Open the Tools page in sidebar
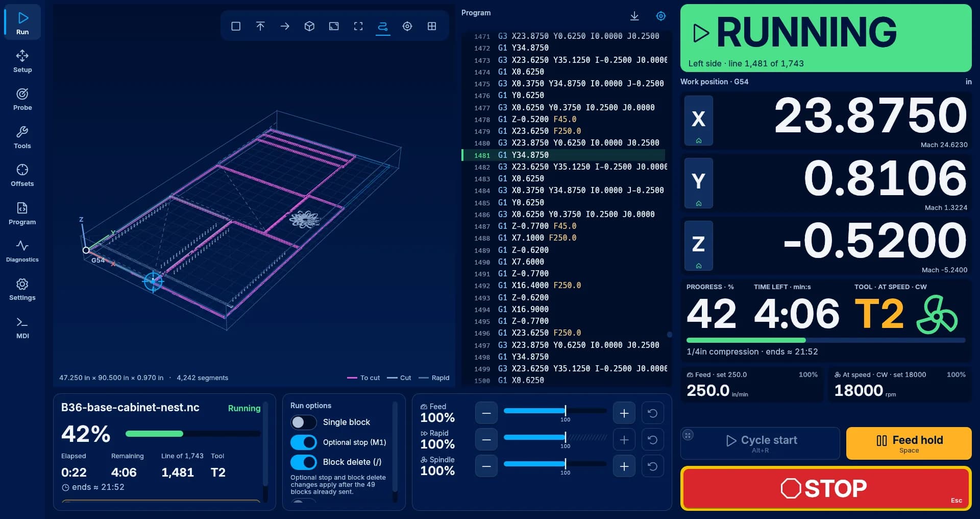 (22, 137)
